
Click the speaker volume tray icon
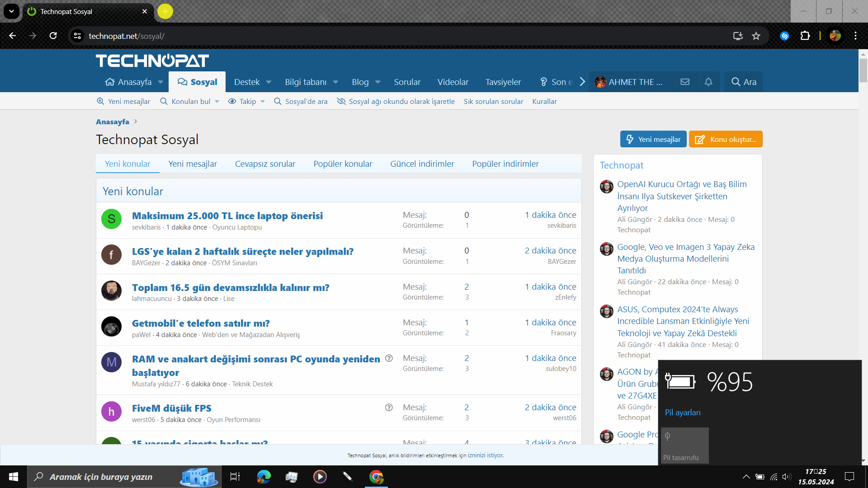(x=787, y=477)
